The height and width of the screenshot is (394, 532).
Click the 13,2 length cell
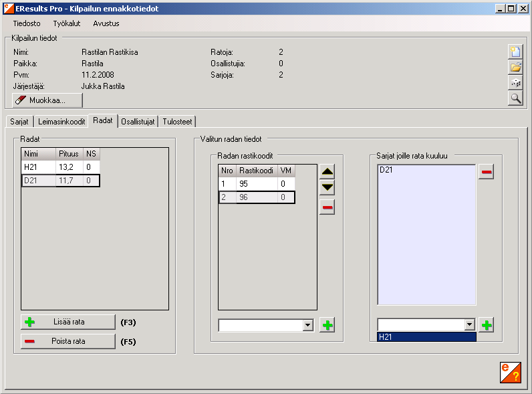[70, 167]
